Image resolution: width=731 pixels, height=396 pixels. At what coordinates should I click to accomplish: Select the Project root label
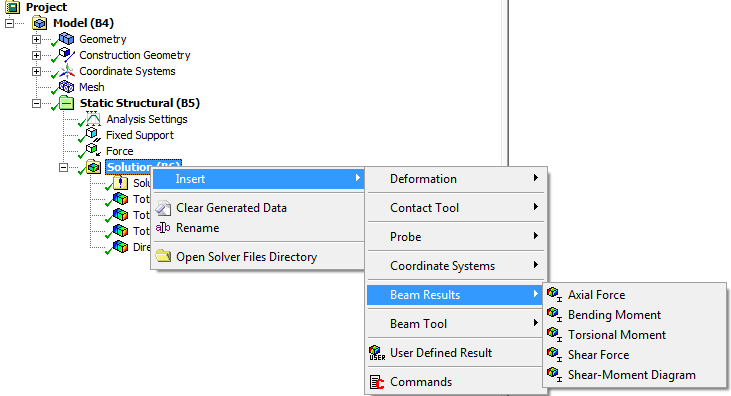coord(46,7)
